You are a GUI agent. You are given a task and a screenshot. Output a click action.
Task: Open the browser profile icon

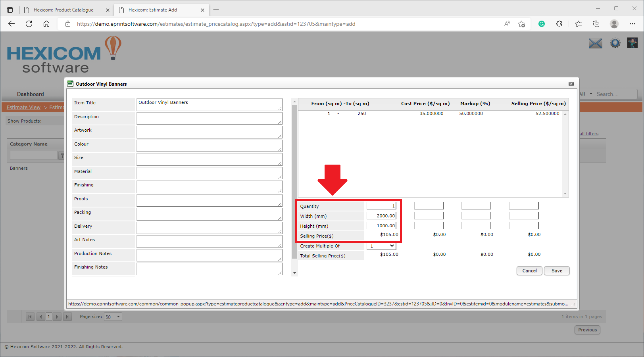point(614,24)
